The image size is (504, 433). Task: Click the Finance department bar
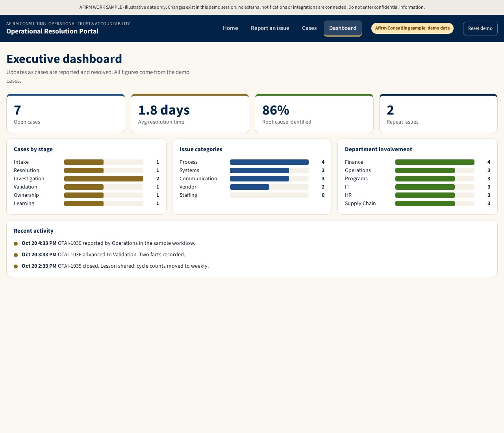(435, 162)
